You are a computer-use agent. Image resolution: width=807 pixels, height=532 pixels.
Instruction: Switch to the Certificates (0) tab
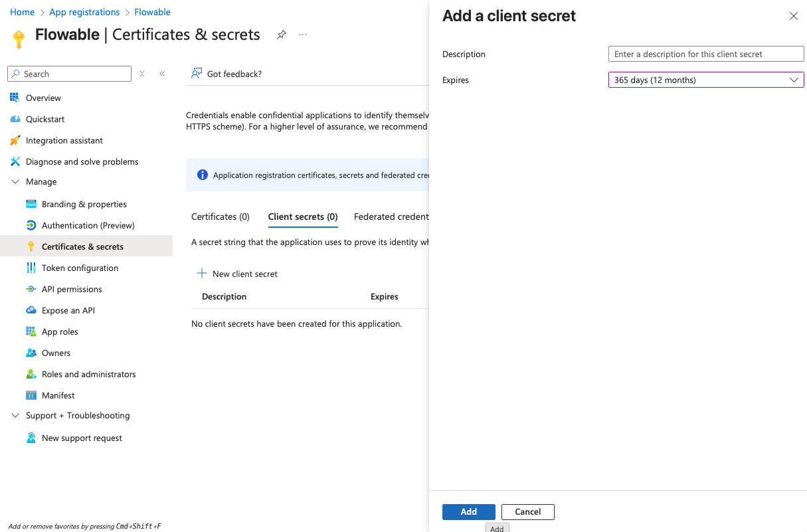click(x=220, y=217)
